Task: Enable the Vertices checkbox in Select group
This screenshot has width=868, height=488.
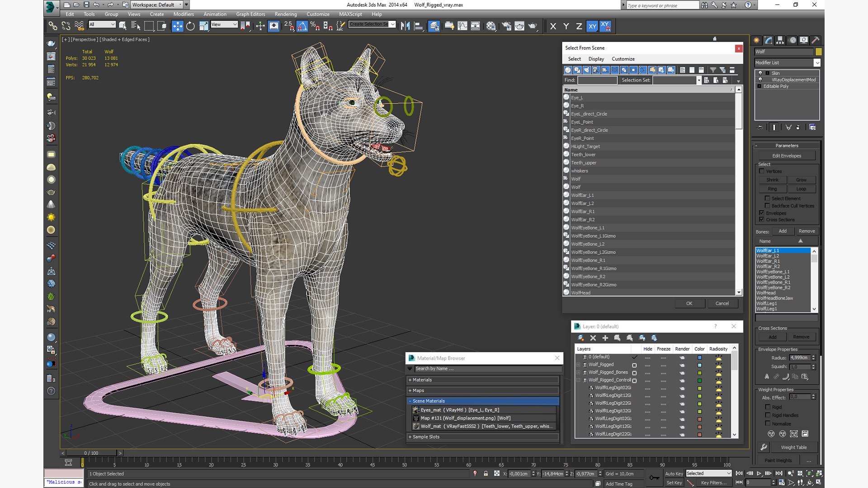Action: click(x=762, y=171)
